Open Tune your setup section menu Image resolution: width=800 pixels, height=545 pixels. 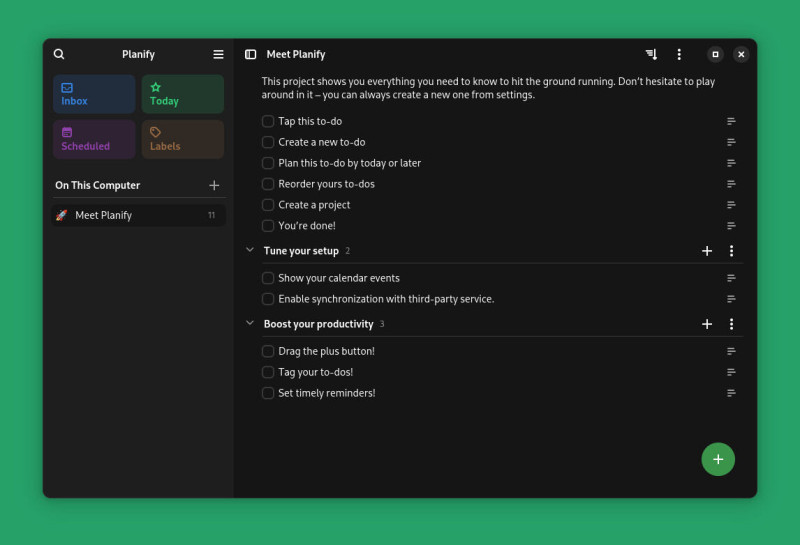click(x=732, y=251)
